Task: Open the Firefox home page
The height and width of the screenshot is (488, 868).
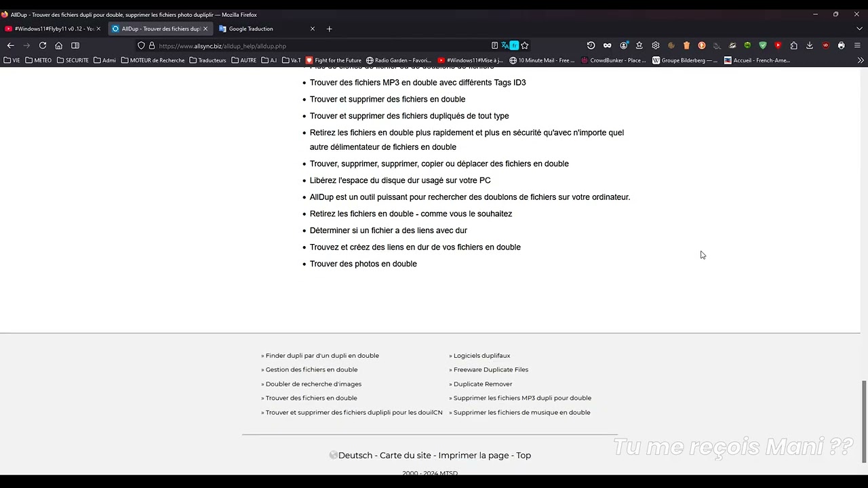Action: [59, 45]
